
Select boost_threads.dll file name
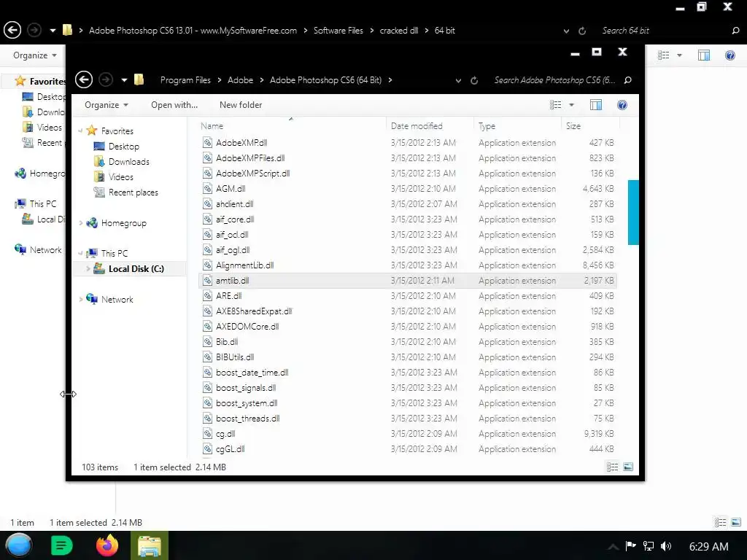[x=248, y=418]
